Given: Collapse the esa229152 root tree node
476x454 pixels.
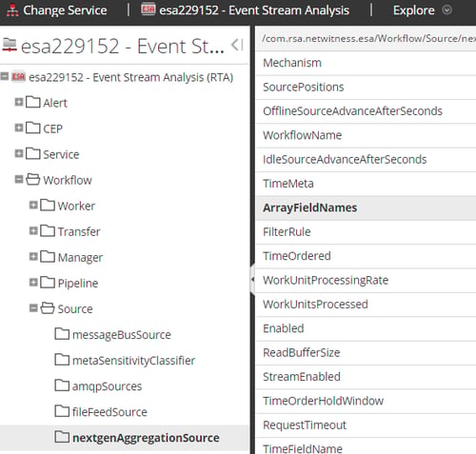Looking at the screenshot, I should point(5,76).
